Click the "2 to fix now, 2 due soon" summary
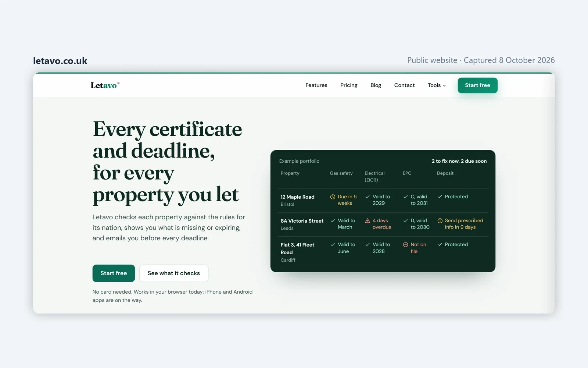The image size is (588, 368). (x=459, y=161)
